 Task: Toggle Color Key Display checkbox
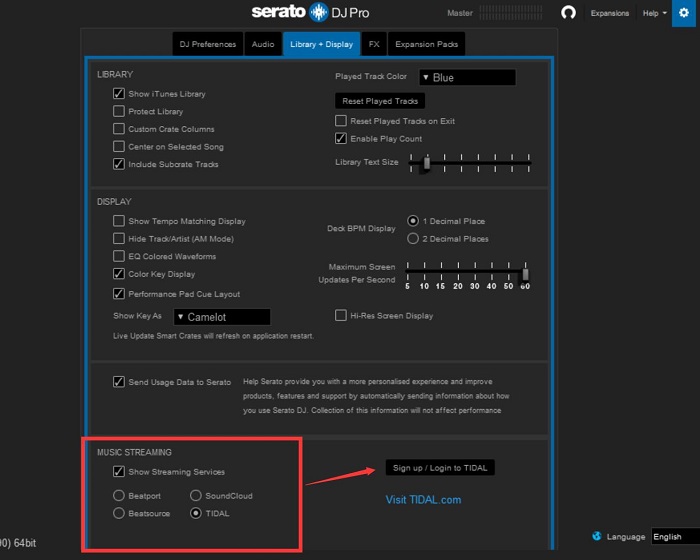(x=118, y=274)
